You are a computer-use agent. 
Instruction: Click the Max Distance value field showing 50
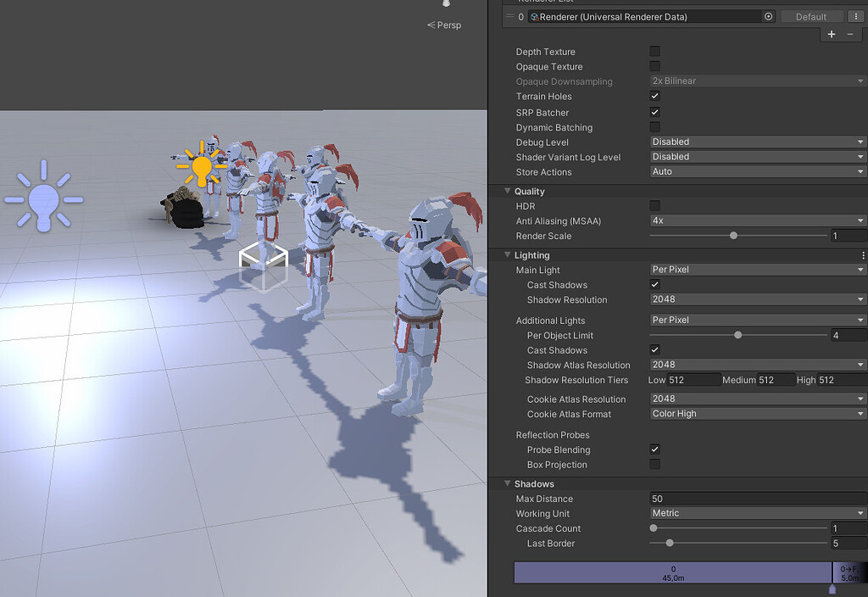tap(757, 498)
